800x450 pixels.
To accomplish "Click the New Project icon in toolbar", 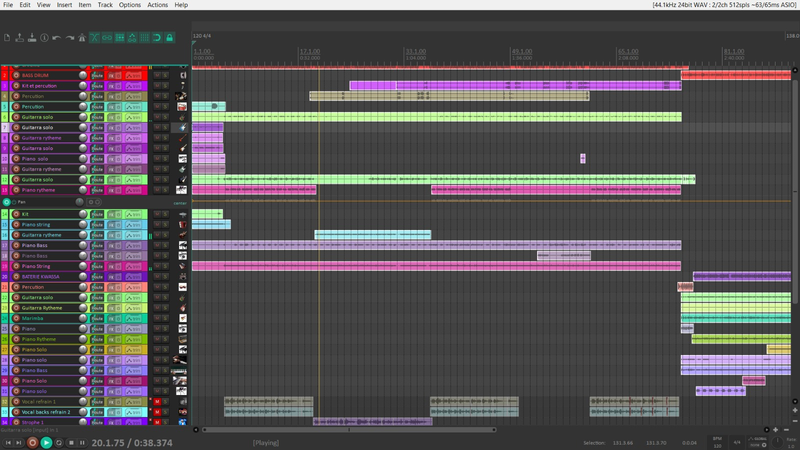I will click(x=7, y=38).
